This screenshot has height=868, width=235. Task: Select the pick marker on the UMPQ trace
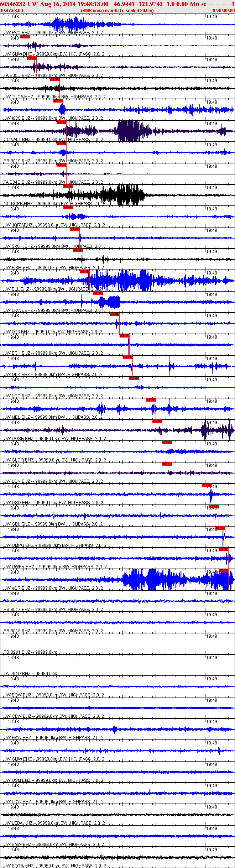220,528
